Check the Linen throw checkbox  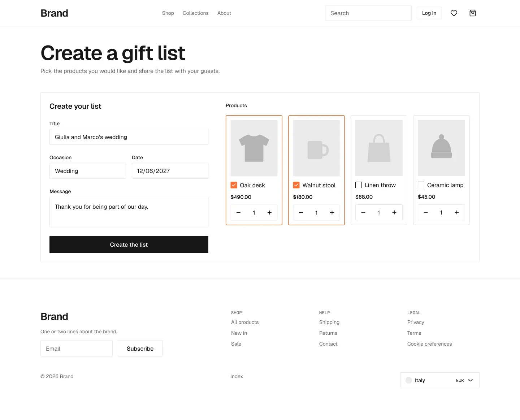point(359,185)
